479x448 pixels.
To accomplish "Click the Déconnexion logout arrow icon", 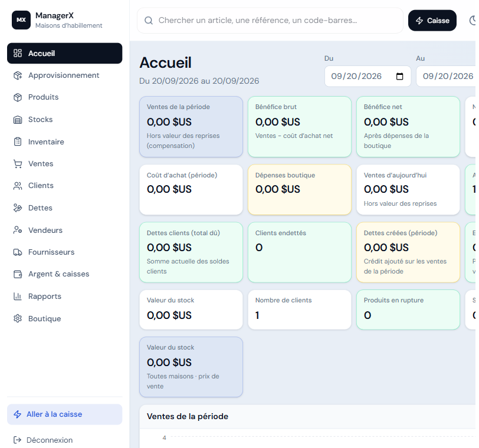I will pos(18,440).
